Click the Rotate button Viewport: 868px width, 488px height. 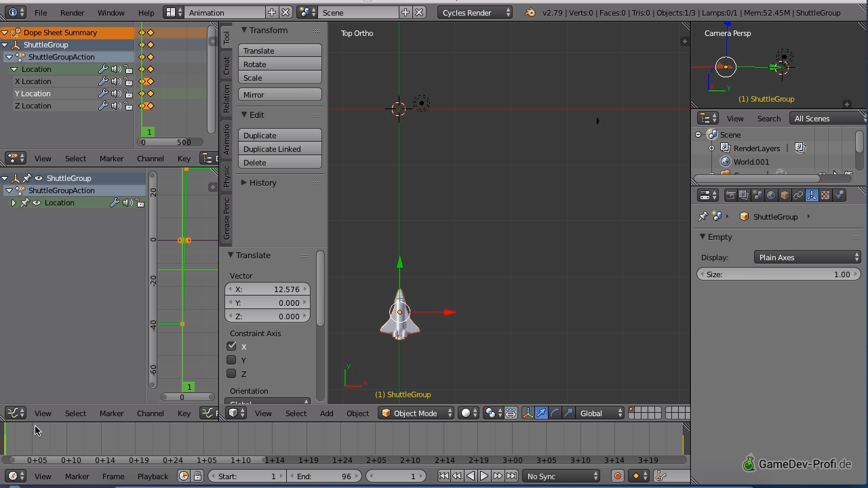tap(280, 64)
